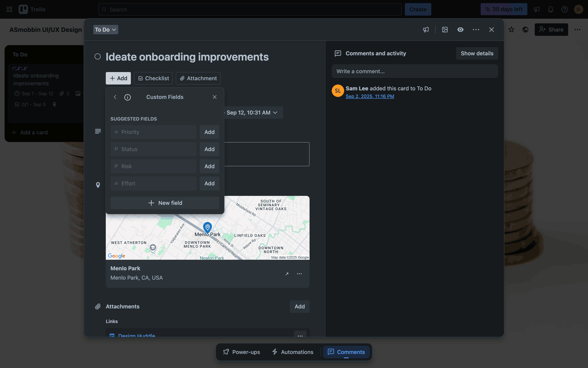Open the board menu three dots
Viewport: 588px width, 368px height.
coord(578,29)
